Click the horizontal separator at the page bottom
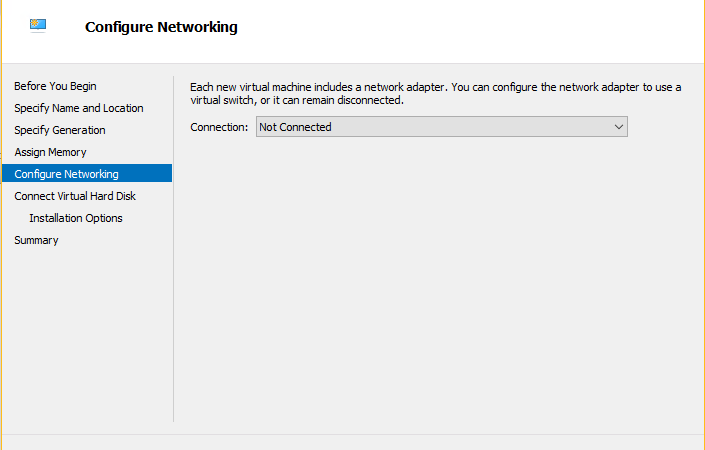 pos(353,434)
